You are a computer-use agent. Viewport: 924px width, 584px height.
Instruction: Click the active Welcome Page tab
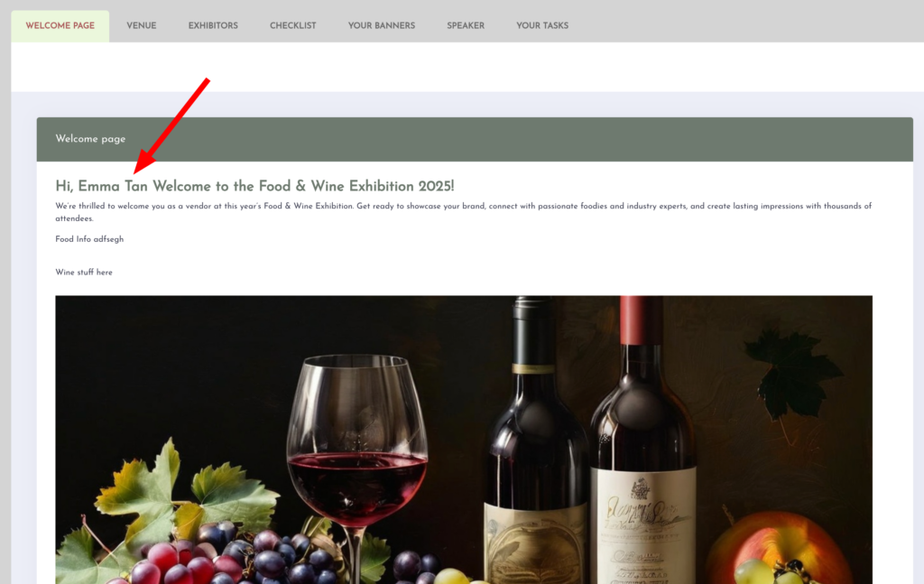(x=60, y=26)
